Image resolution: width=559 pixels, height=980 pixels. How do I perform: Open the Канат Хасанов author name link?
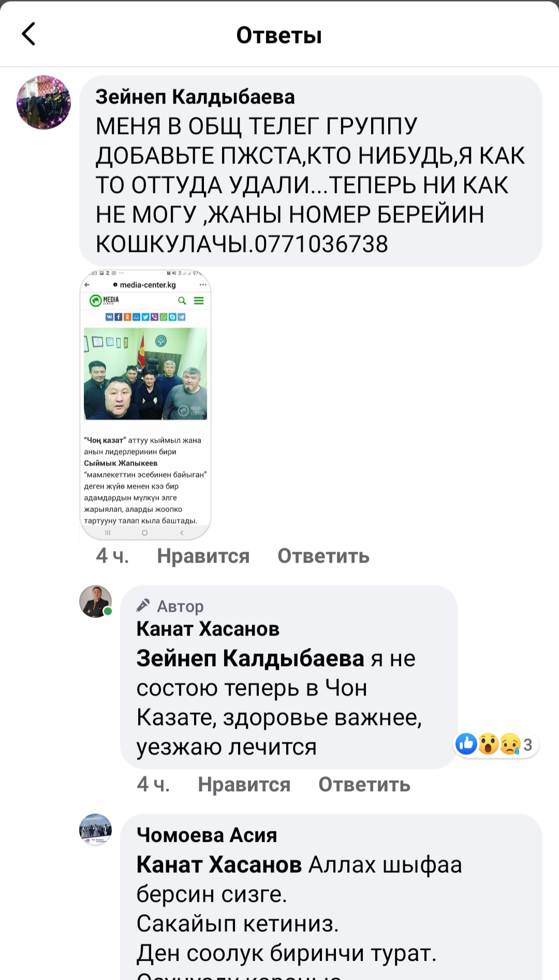pyautogui.click(x=208, y=629)
